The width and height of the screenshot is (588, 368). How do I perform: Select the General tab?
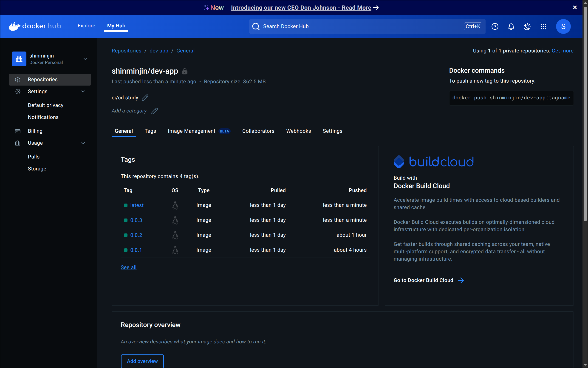tap(124, 131)
